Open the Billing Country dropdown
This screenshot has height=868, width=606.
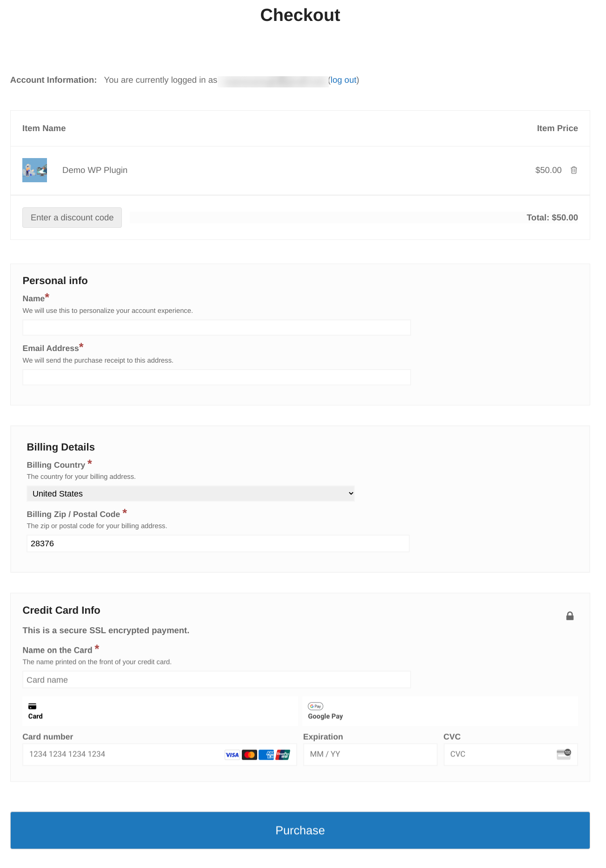tap(191, 493)
